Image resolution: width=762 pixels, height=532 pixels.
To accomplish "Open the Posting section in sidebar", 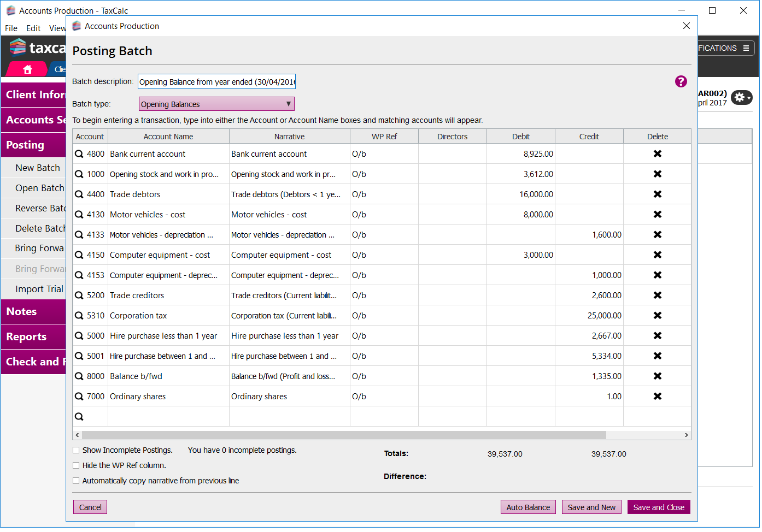I will pyautogui.click(x=33, y=145).
